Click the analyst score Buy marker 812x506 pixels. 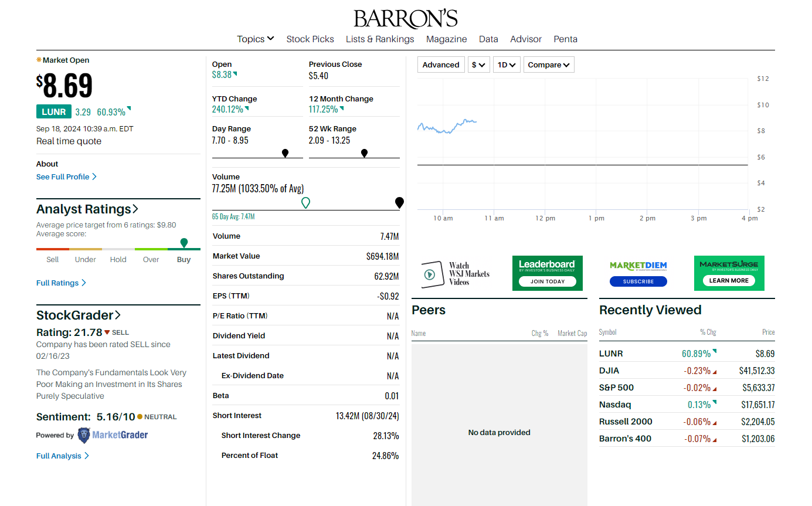[184, 243]
